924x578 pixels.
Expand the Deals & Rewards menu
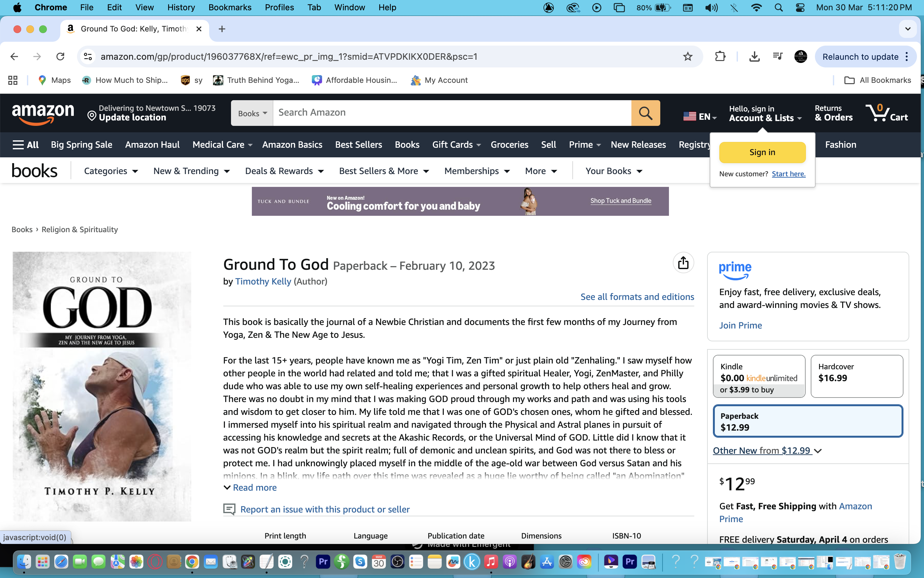pos(284,171)
